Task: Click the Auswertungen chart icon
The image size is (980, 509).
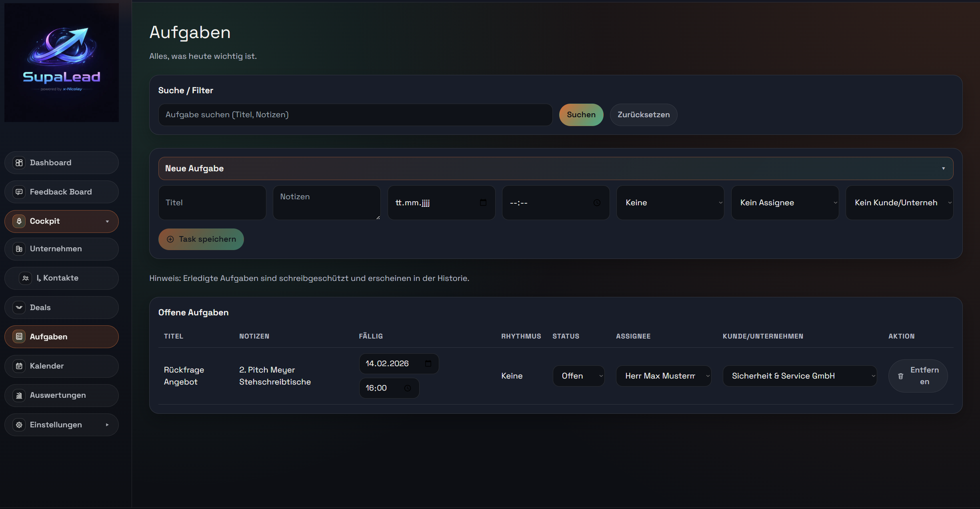Action: (19, 395)
